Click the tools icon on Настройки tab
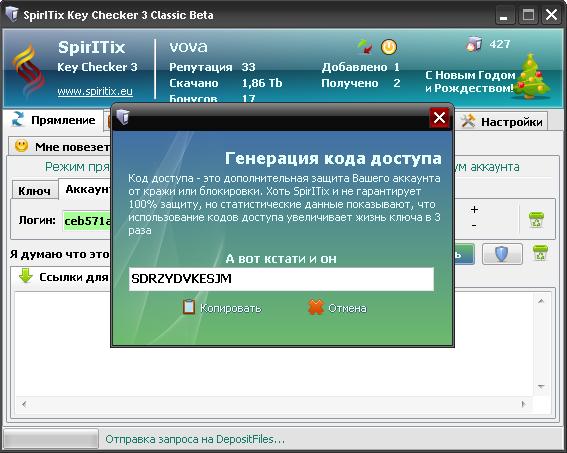567x453 pixels. click(468, 121)
